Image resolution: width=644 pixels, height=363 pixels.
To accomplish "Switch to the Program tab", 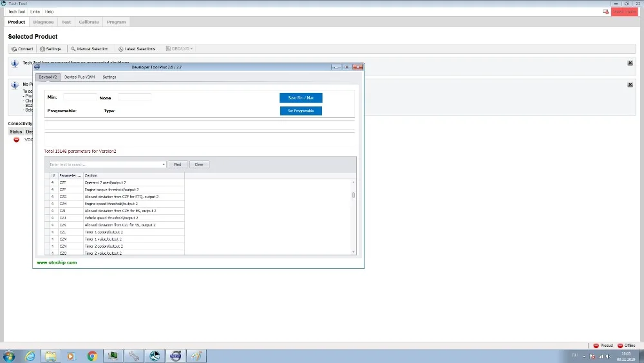I will coord(116,22).
